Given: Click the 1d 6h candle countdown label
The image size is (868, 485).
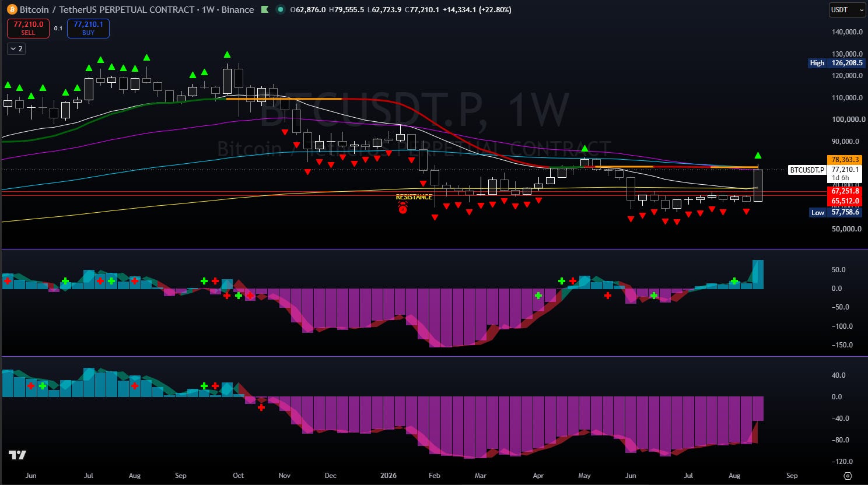Looking at the screenshot, I should tap(841, 178).
